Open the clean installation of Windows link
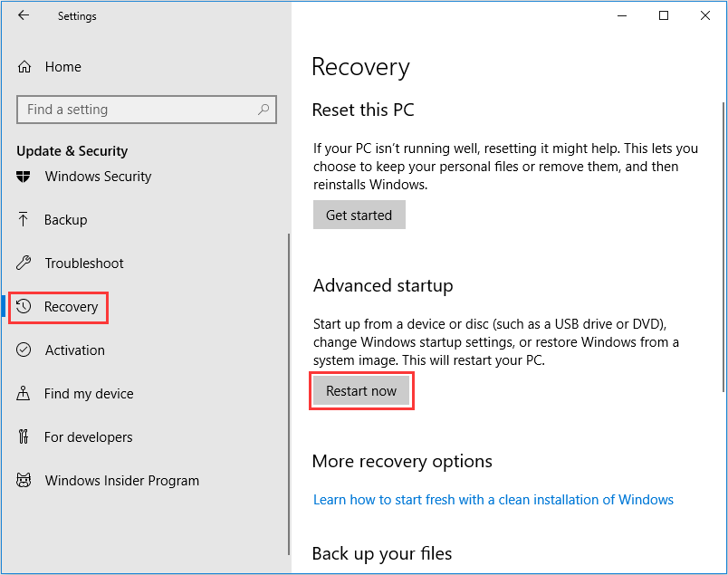Viewport: 728px width, 575px height. (x=493, y=500)
